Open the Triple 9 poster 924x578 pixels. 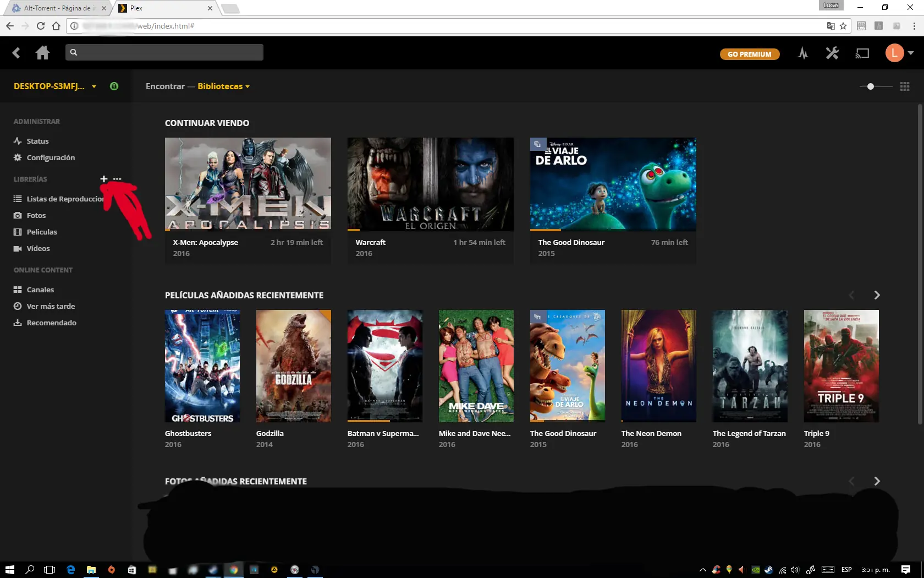pos(842,366)
